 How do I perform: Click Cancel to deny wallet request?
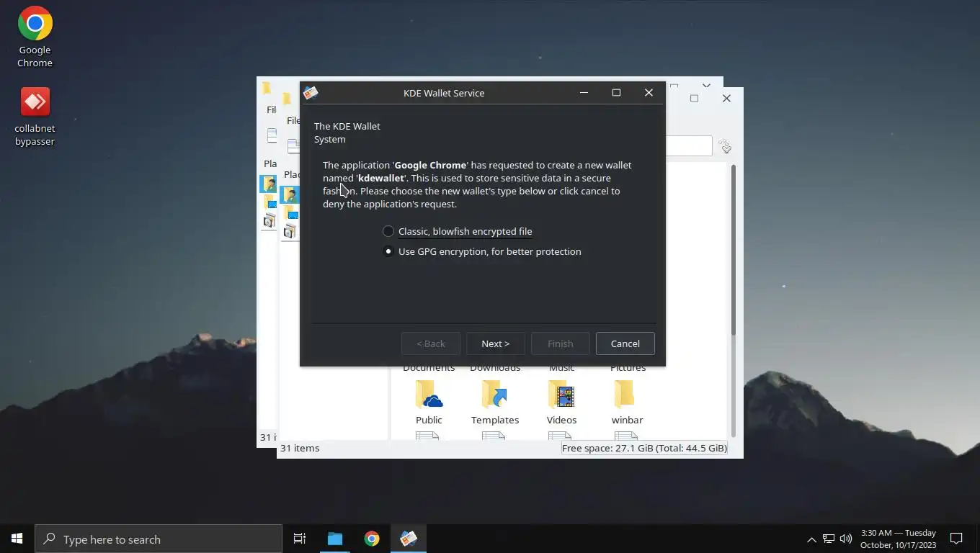(625, 343)
